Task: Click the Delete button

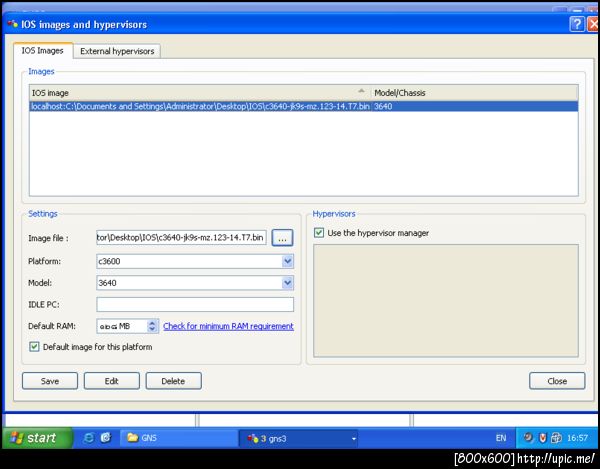Action: (173, 381)
